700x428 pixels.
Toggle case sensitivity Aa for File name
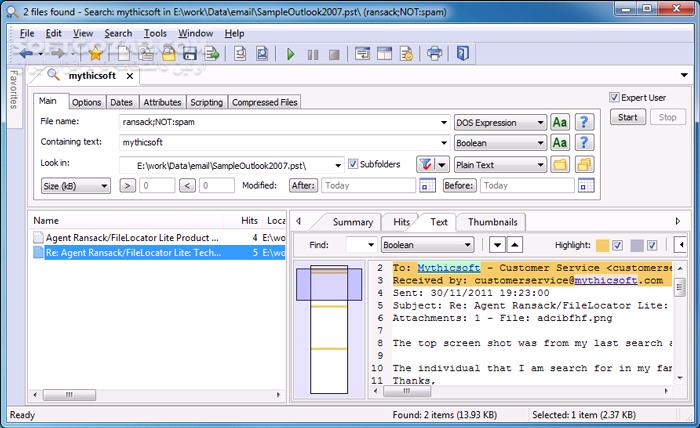[560, 122]
